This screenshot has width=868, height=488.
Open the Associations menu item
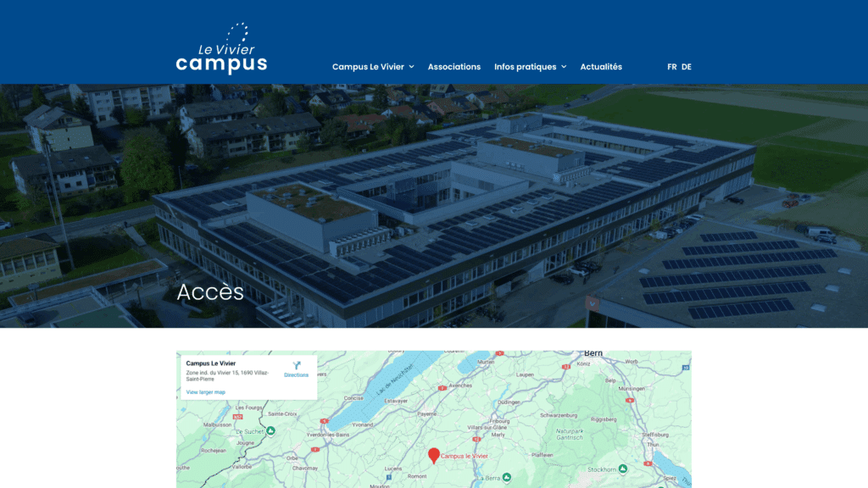[453, 67]
